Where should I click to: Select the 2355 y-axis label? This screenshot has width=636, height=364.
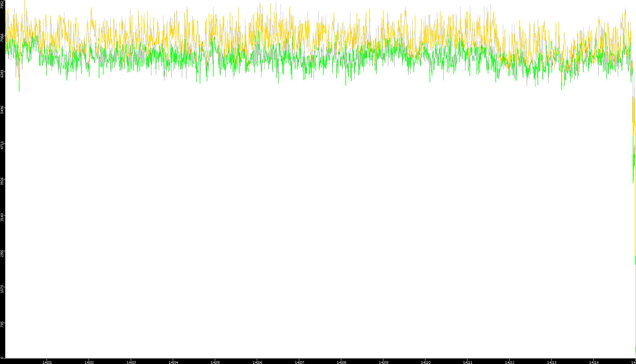[2, 253]
